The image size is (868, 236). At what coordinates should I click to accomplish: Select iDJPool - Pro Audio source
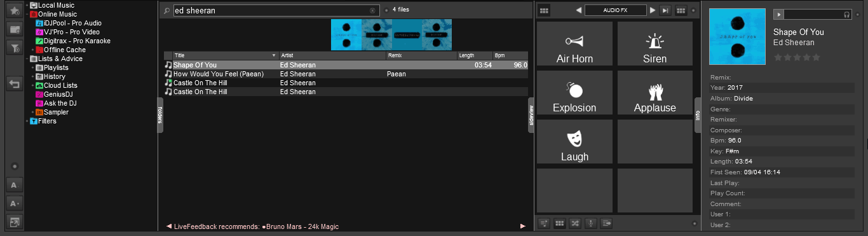tap(69, 23)
